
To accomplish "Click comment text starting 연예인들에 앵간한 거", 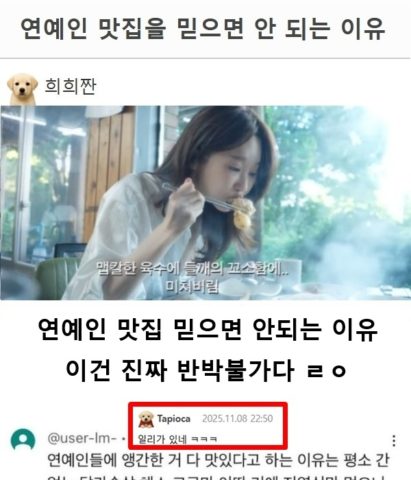I will [218, 461].
